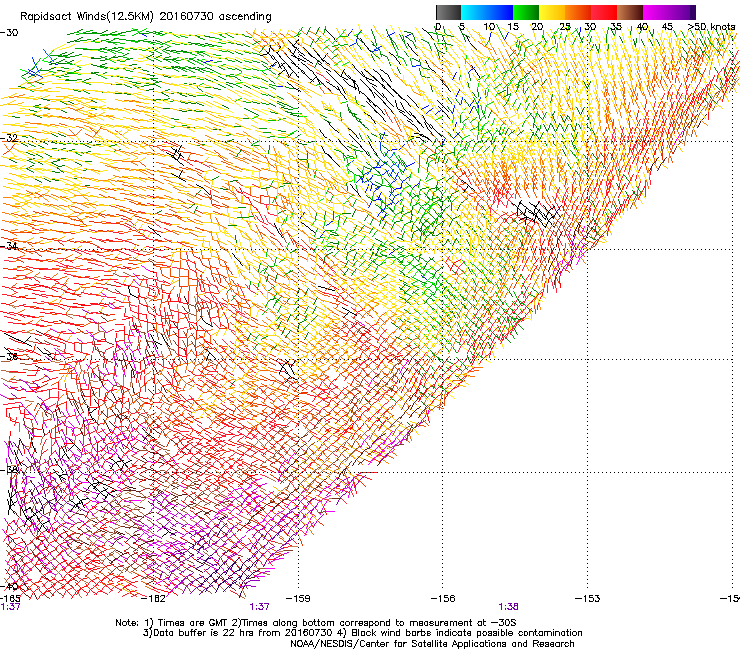Viewport: 740px width, 650px height.
Task: Choose the orange 25-30 knots legend swatch
Action: (578, 12)
